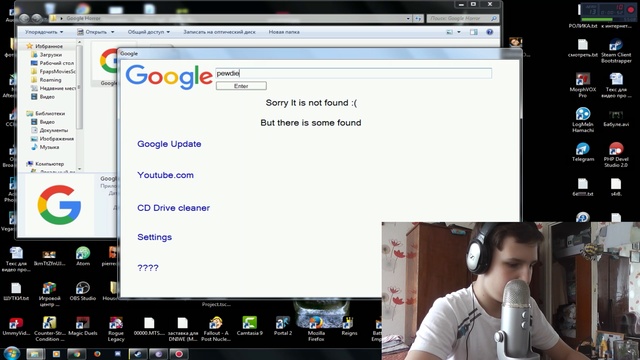
Task: Open the Magic Duels desktop shortcut
Action: pos(83,327)
